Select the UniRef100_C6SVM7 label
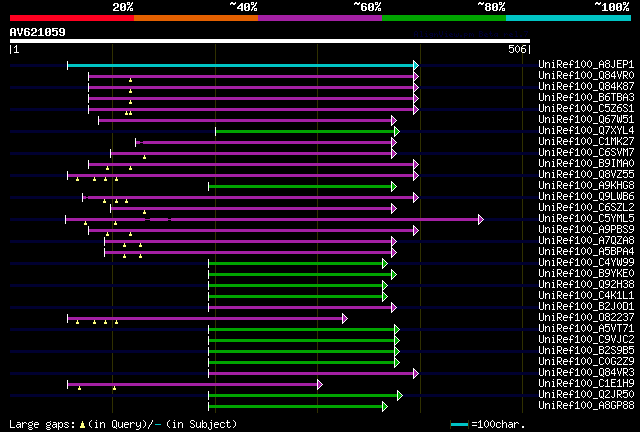The image size is (640, 432). point(586,153)
